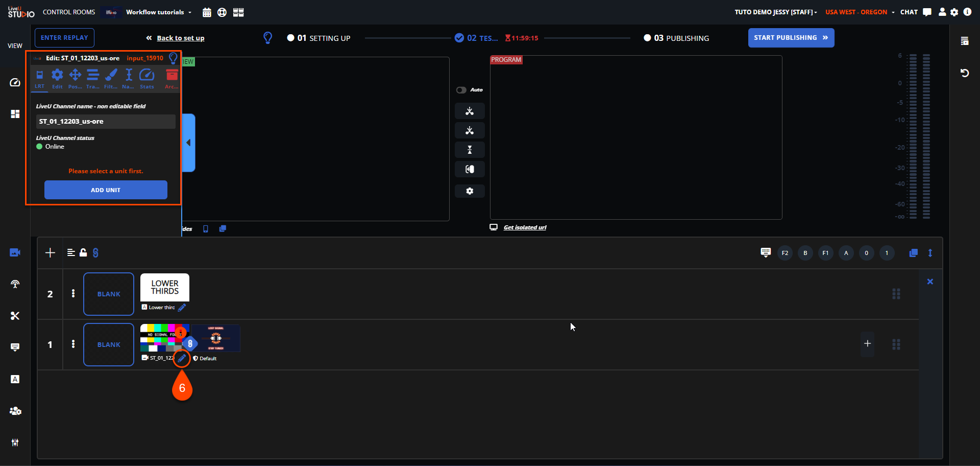Open the CHAT panel
The image size is (980, 466).
(x=916, y=12)
